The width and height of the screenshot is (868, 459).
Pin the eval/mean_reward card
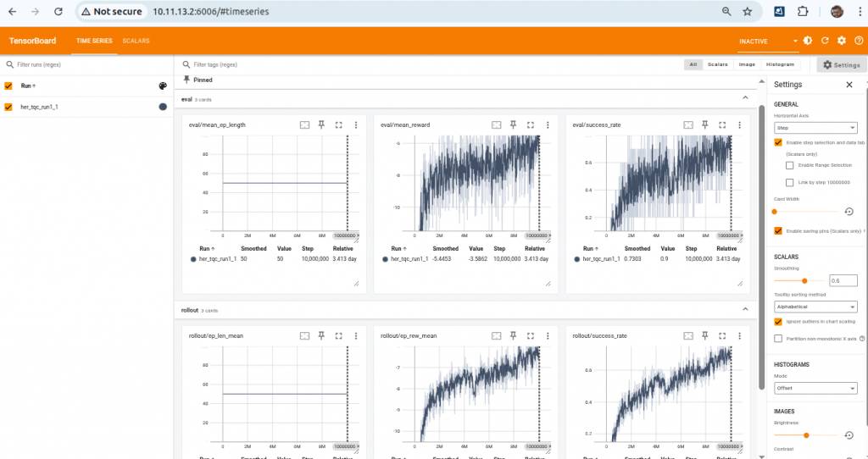click(x=513, y=125)
